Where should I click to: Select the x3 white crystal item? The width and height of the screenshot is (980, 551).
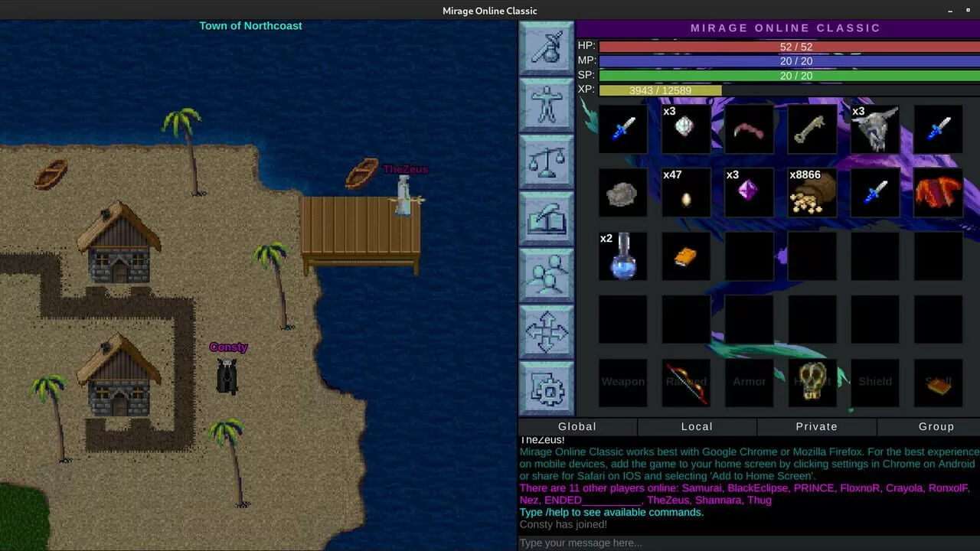(x=686, y=129)
